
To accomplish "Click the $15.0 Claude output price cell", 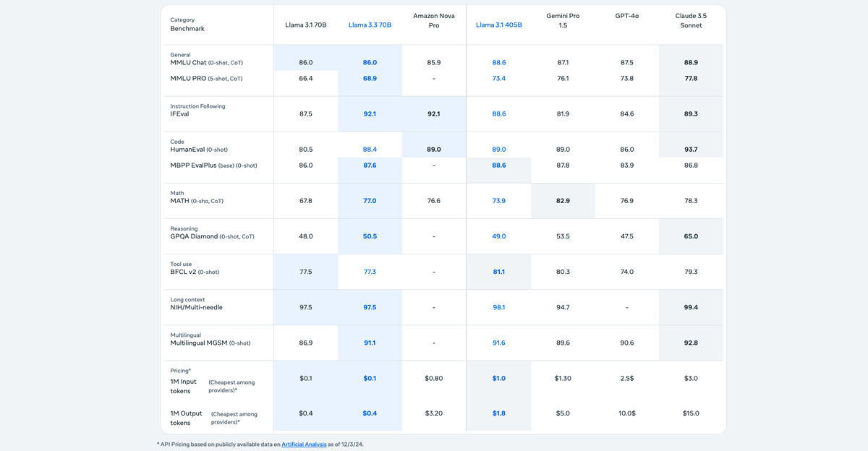I will (x=691, y=413).
